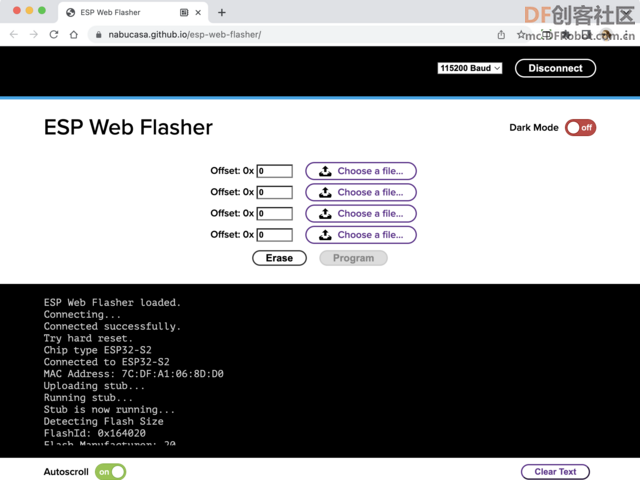The image size is (640, 480).
Task: Choose a file for the first offset
Action: [361, 171]
